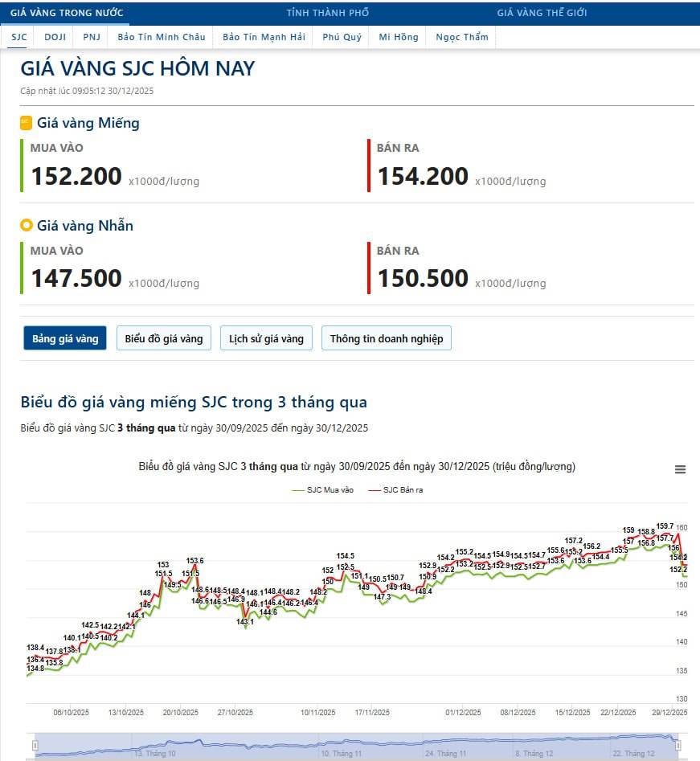Select the Ngọc Thẩm tab
Viewport: 700px width, 761px height.
462,37
